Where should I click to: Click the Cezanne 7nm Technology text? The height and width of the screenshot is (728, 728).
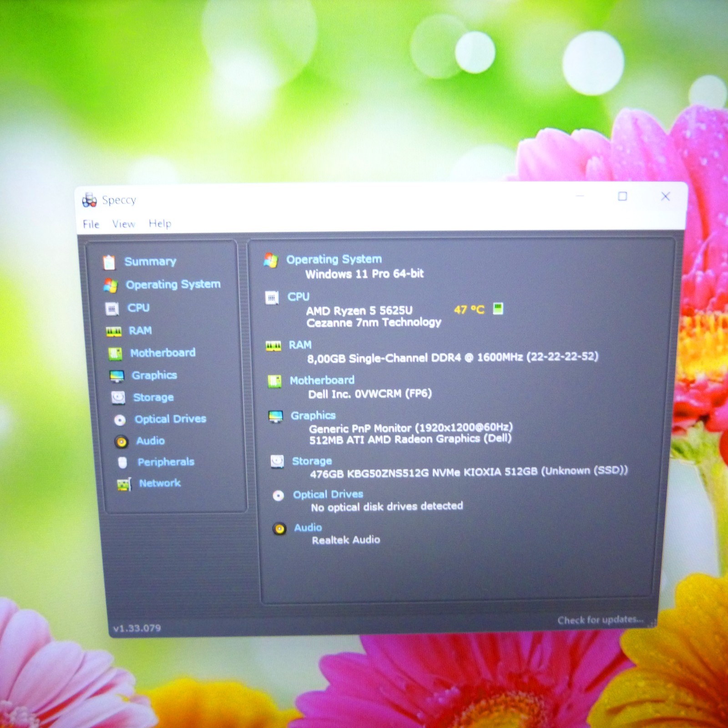374,323
